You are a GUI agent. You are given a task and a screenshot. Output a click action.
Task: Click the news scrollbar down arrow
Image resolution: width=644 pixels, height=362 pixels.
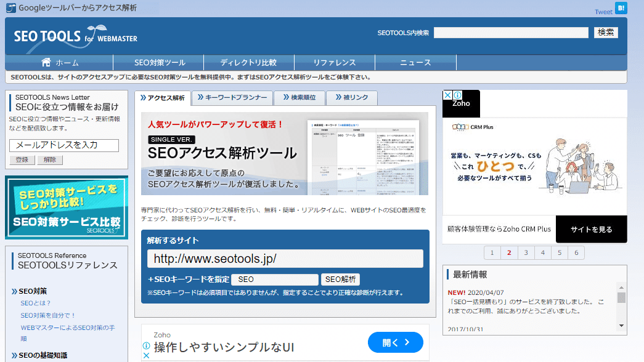621,326
